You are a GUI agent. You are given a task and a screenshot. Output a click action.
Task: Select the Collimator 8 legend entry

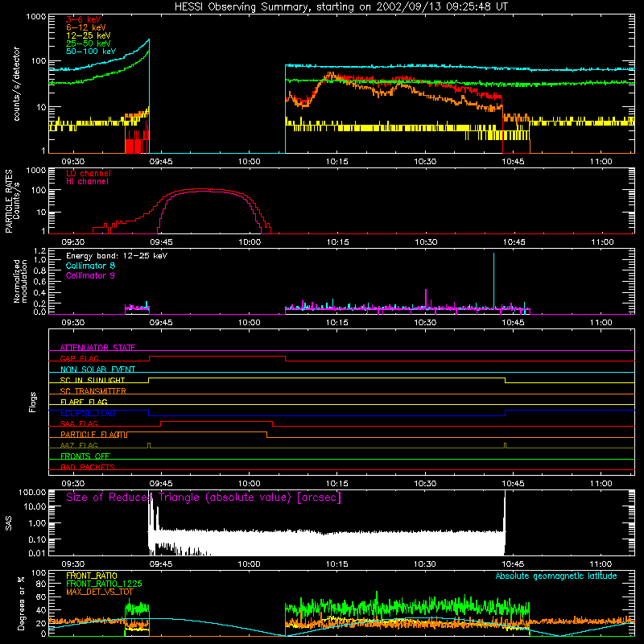click(90, 266)
